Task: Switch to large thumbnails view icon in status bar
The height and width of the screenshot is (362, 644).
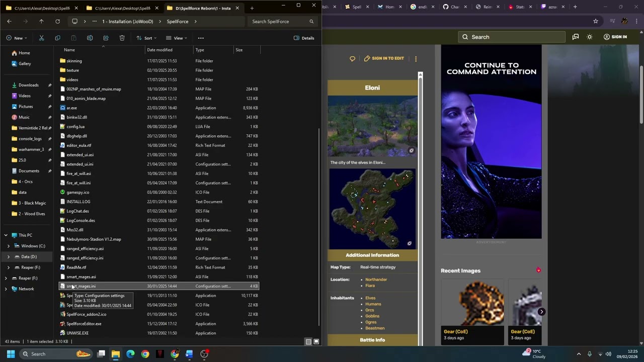Action: click(316, 341)
